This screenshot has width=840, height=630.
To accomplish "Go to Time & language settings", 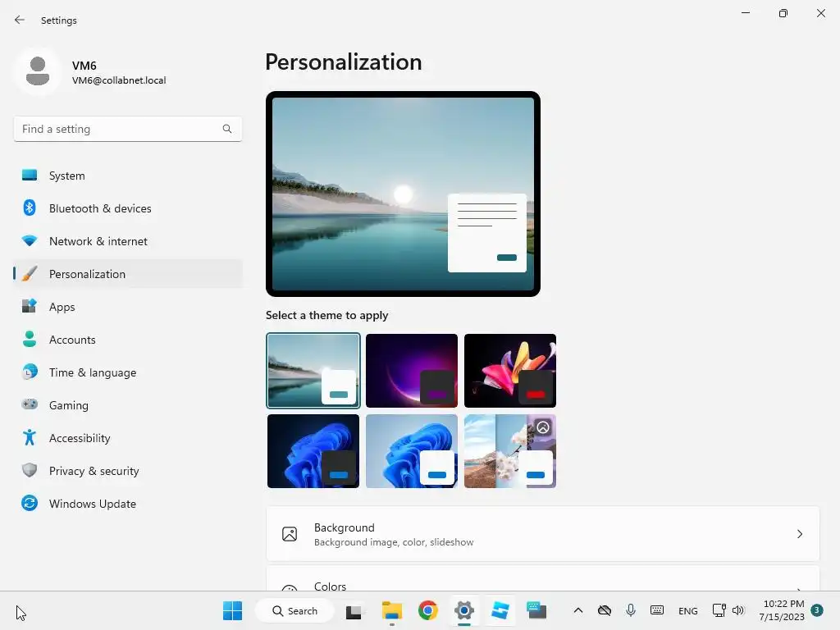I will point(127,372).
